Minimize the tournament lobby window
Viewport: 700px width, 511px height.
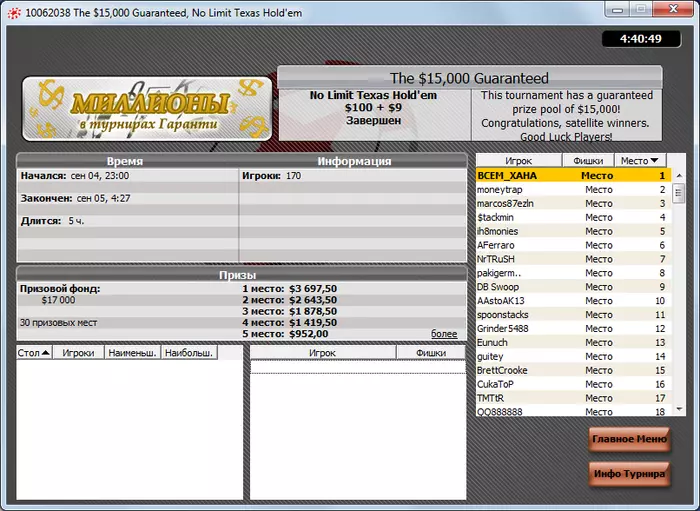coord(618,9)
